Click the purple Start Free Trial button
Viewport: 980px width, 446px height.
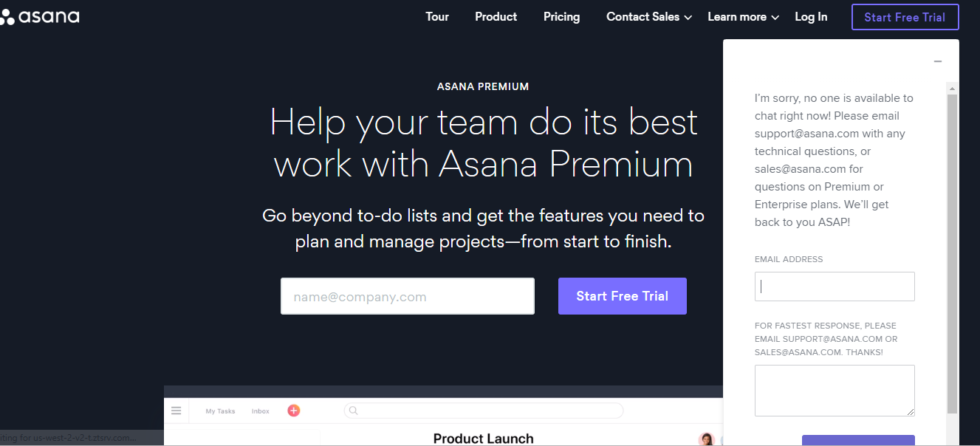coord(623,296)
